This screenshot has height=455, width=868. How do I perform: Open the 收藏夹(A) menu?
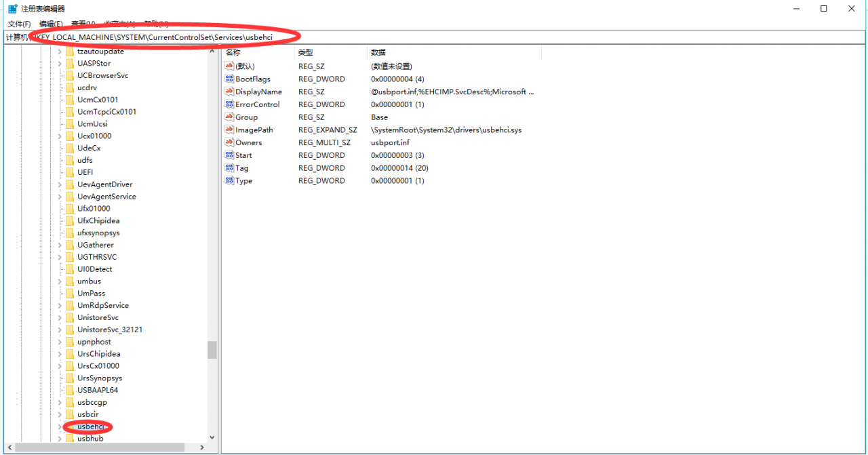click(121, 24)
